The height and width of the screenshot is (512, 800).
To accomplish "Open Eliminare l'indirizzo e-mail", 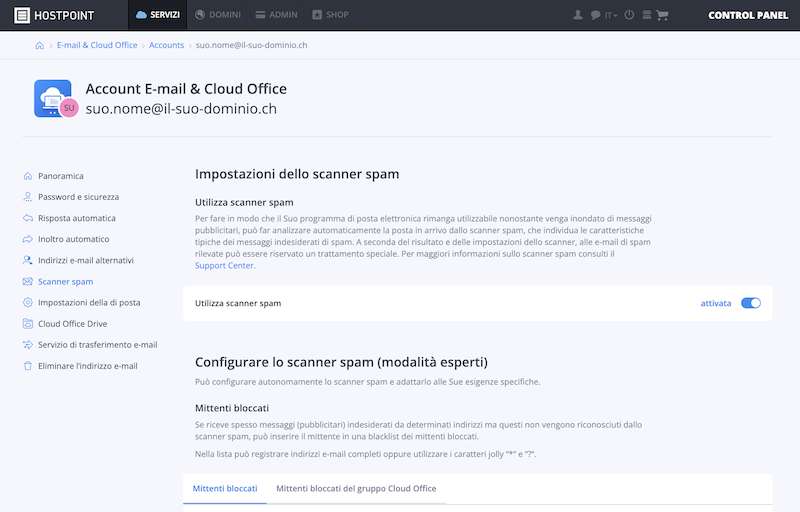I will click(x=80, y=366).
